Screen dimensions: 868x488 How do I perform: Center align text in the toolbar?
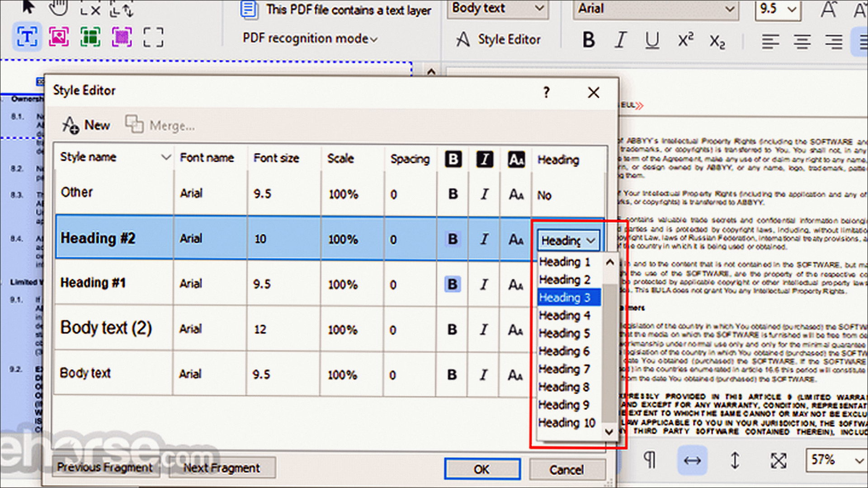click(802, 42)
